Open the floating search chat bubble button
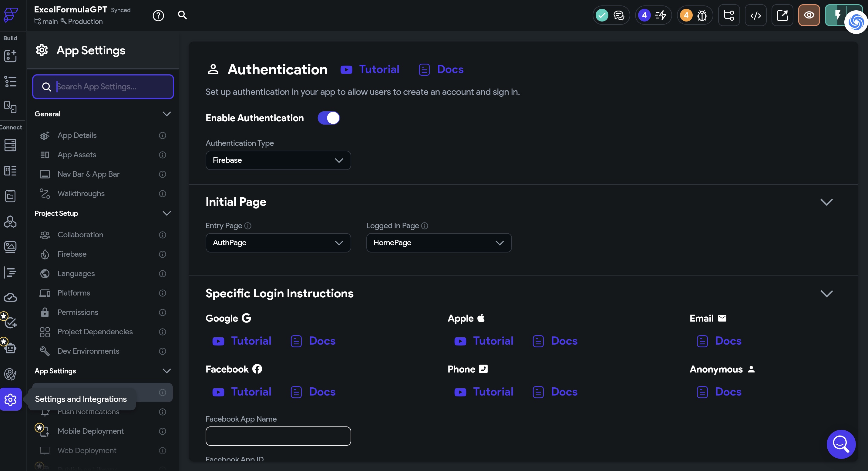This screenshot has height=471, width=868. [x=841, y=444]
